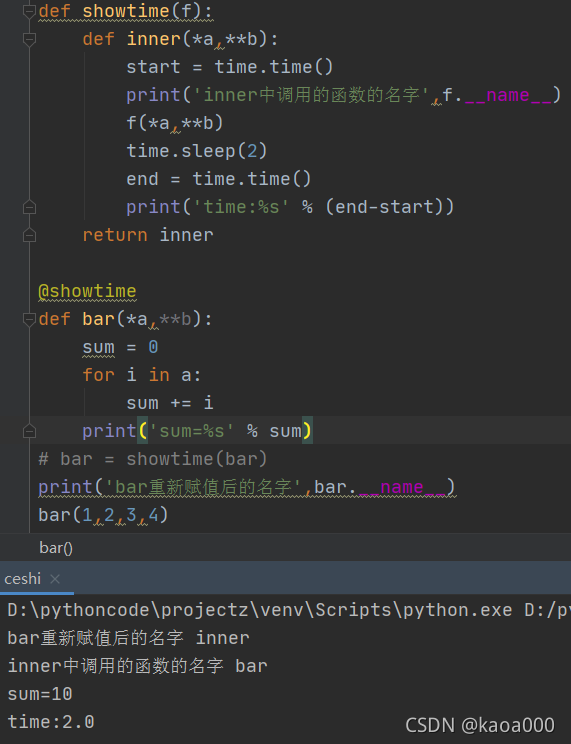Click the 'end = time.time()' line
571x744 pixels.
(219, 179)
